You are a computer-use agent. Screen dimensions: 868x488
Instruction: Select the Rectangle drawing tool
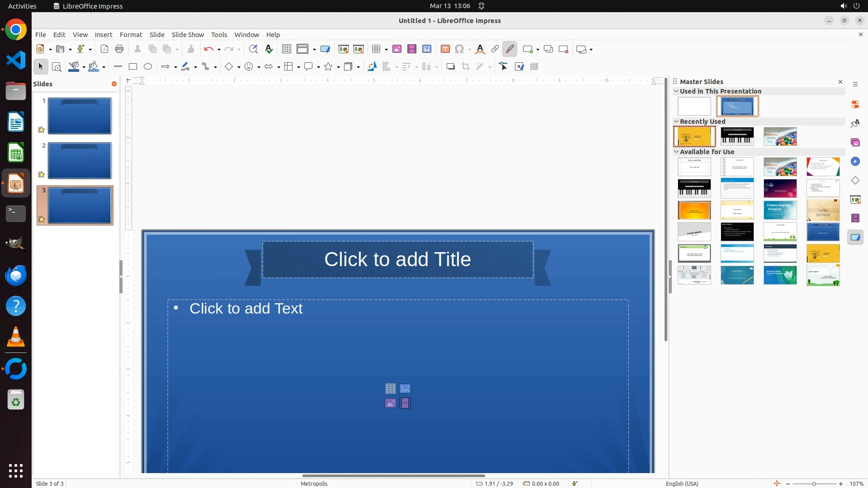133,67
